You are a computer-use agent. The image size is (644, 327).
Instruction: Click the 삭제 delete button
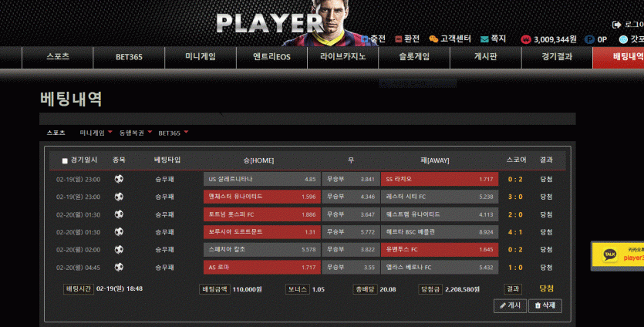click(x=545, y=305)
